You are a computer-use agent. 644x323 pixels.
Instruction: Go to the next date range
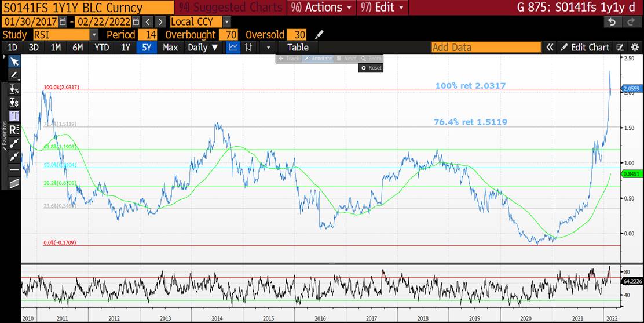[x=160, y=22]
